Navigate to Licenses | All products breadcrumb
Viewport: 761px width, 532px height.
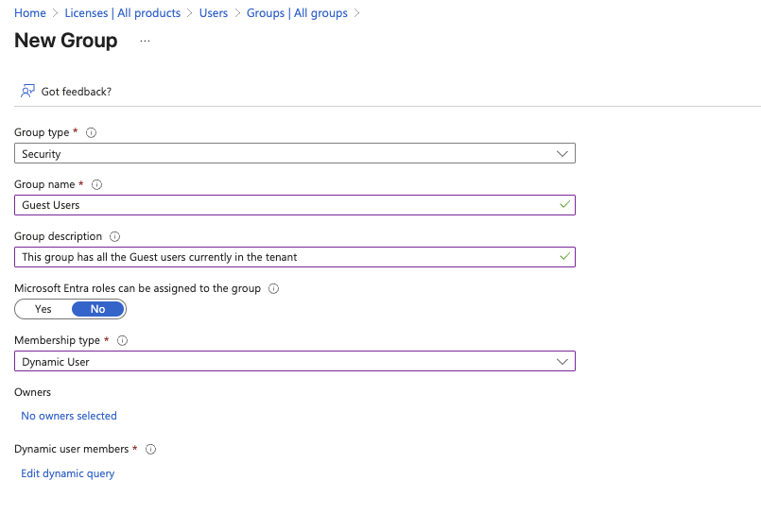(x=123, y=13)
